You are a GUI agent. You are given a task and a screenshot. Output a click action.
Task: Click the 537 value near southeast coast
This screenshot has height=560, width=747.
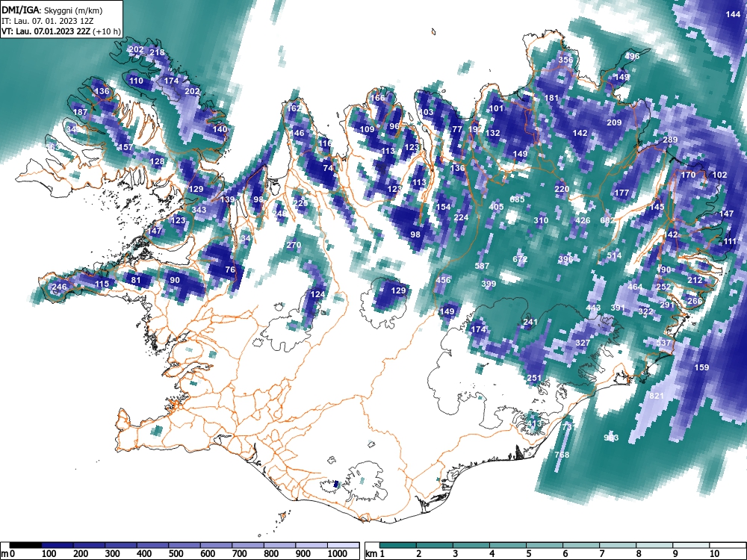pyautogui.click(x=663, y=343)
